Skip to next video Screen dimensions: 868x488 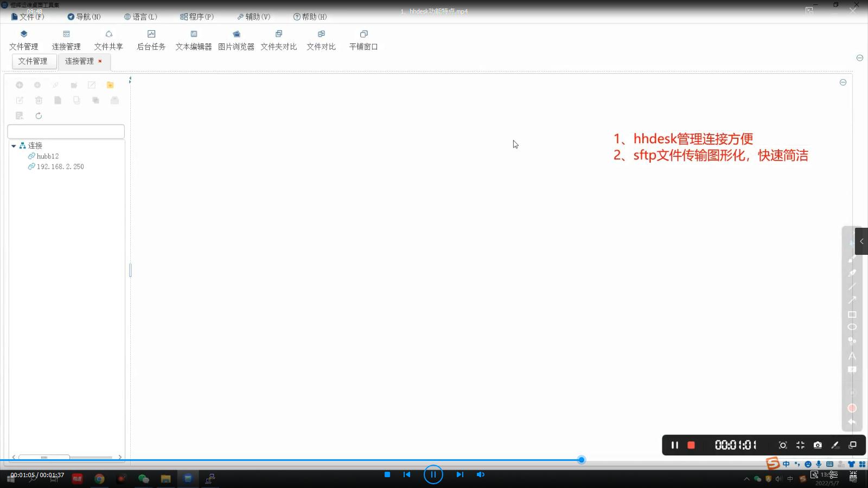[459, 474]
